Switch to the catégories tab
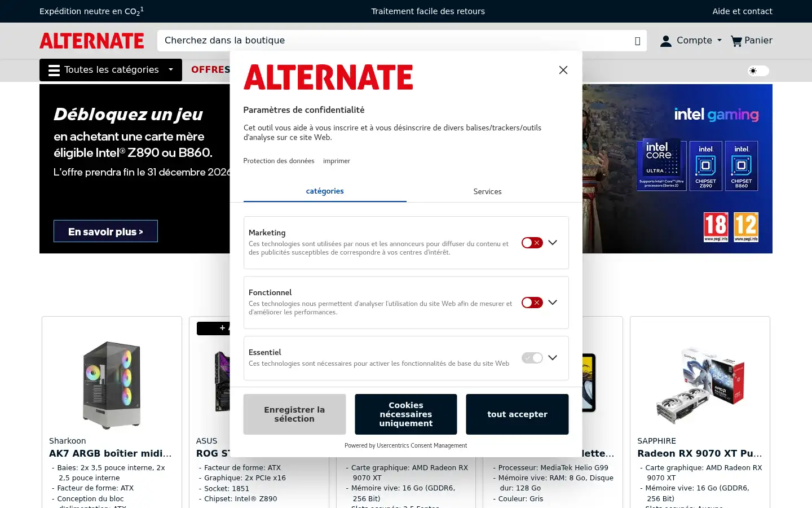This screenshot has height=508, width=812. 325,191
